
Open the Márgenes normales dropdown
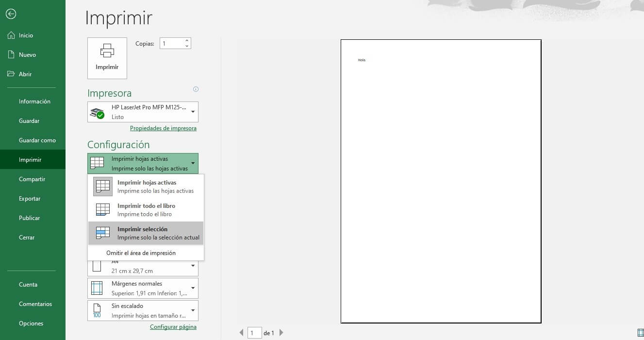coord(143,288)
